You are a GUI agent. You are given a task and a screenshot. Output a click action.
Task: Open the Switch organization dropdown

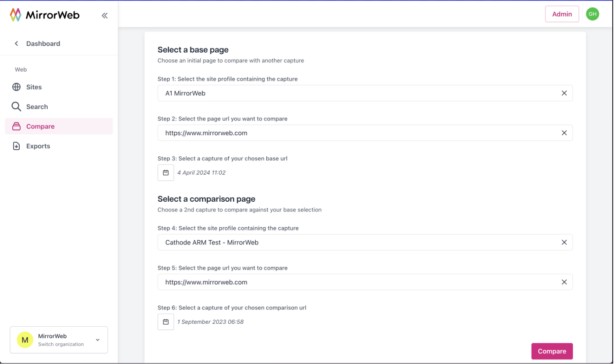click(59, 339)
